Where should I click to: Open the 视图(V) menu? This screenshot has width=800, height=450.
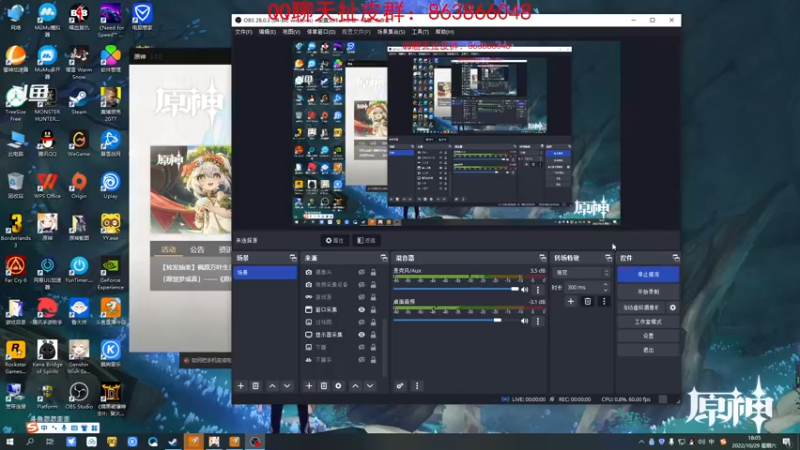(291, 32)
